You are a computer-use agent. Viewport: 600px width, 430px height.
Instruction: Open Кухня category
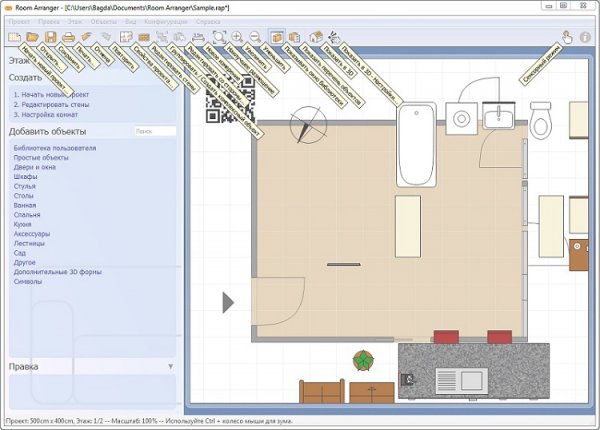coord(23,224)
